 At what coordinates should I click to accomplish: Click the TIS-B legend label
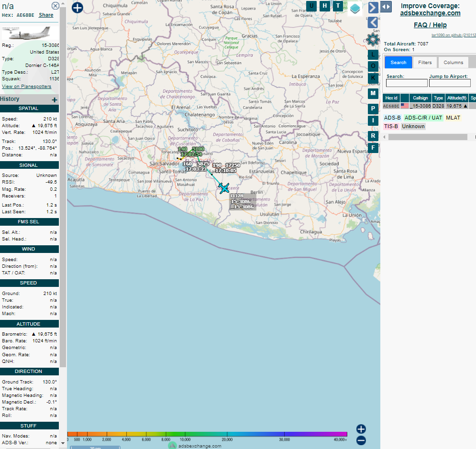click(391, 126)
